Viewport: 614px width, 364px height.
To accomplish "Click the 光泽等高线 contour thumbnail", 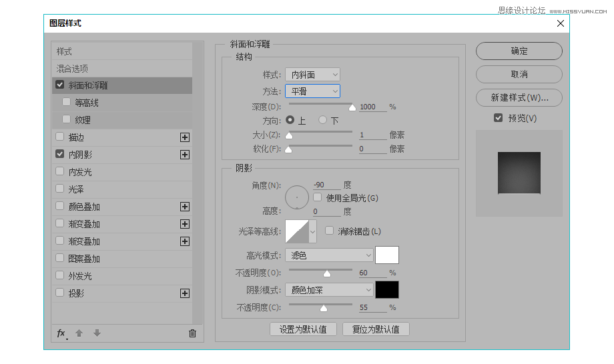I will pos(297,231).
